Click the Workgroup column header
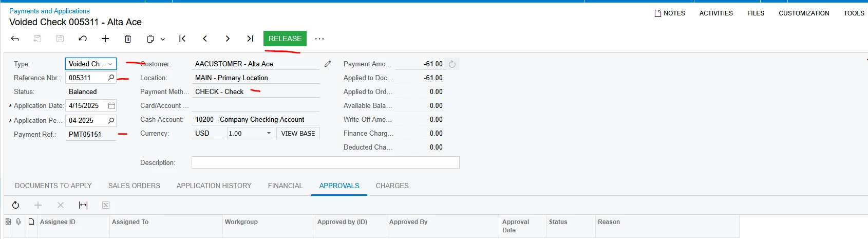Viewport: 868px width, 239px height. [269, 226]
